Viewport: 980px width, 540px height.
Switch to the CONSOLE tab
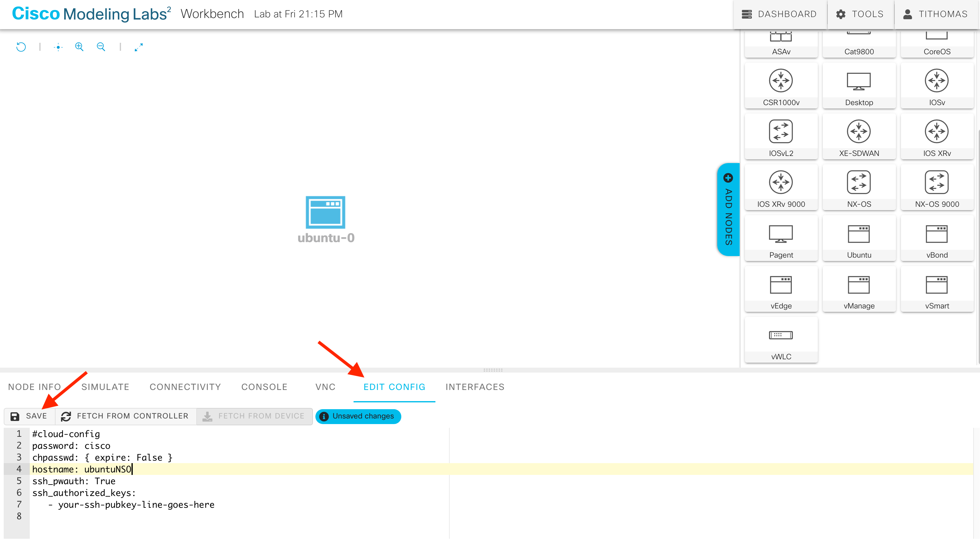click(264, 387)
